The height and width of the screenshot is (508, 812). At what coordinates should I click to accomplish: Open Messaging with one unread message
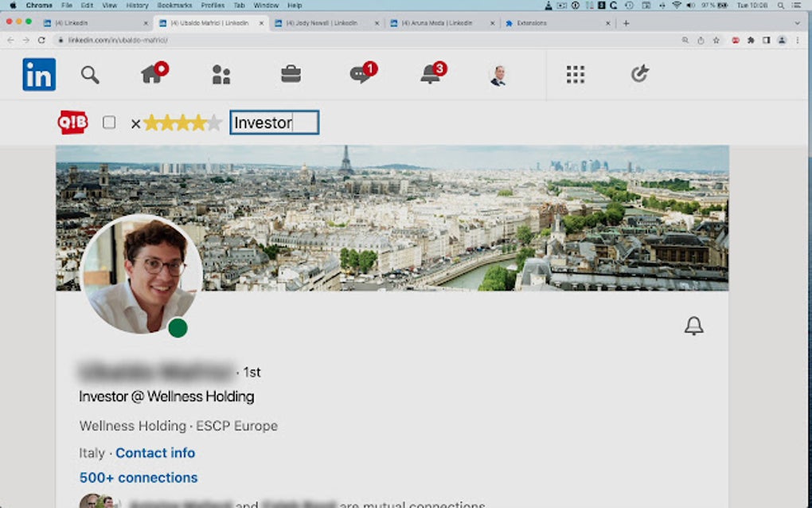click(361, 73)
